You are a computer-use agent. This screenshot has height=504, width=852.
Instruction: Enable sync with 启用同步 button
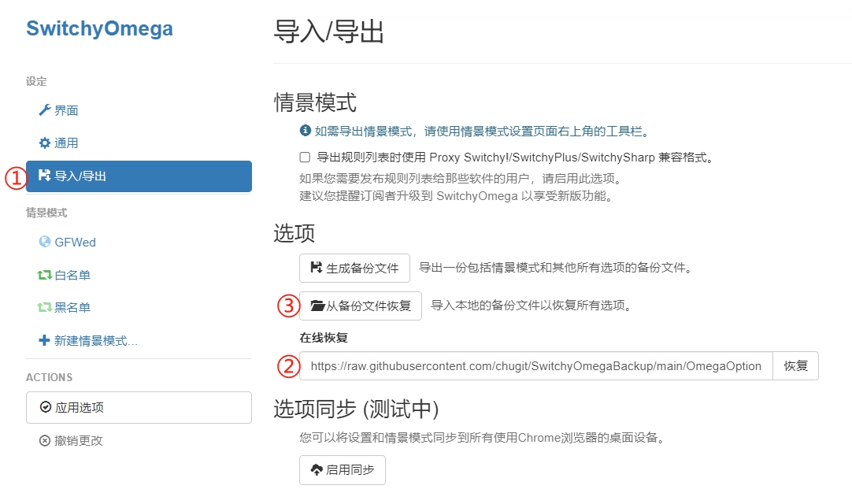[x=343, y=470]
